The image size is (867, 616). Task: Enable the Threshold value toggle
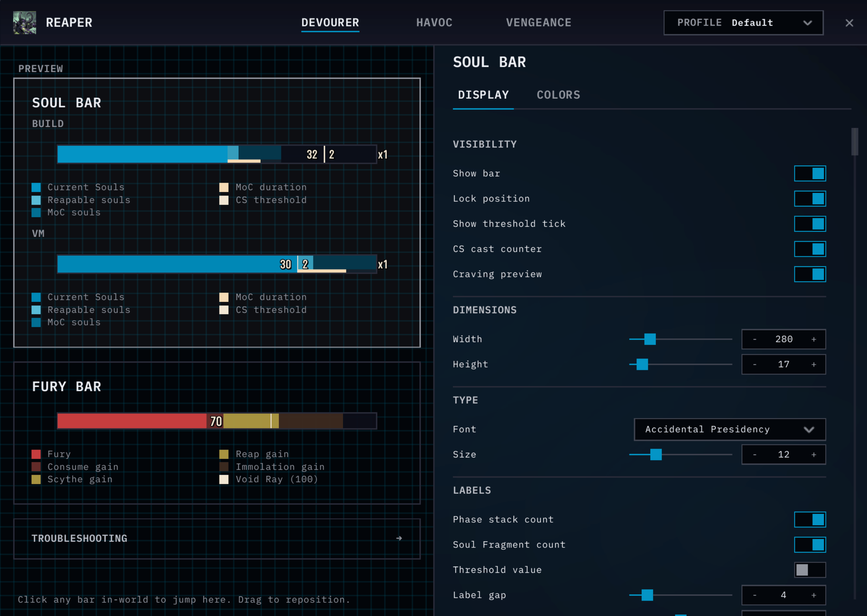click(810, 570)
